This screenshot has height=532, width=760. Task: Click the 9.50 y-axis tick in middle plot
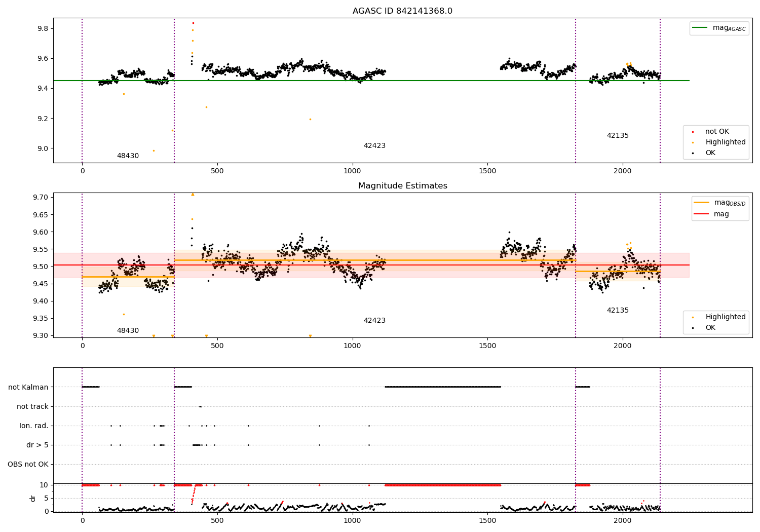pyautogui.click(x=40, y=267)
